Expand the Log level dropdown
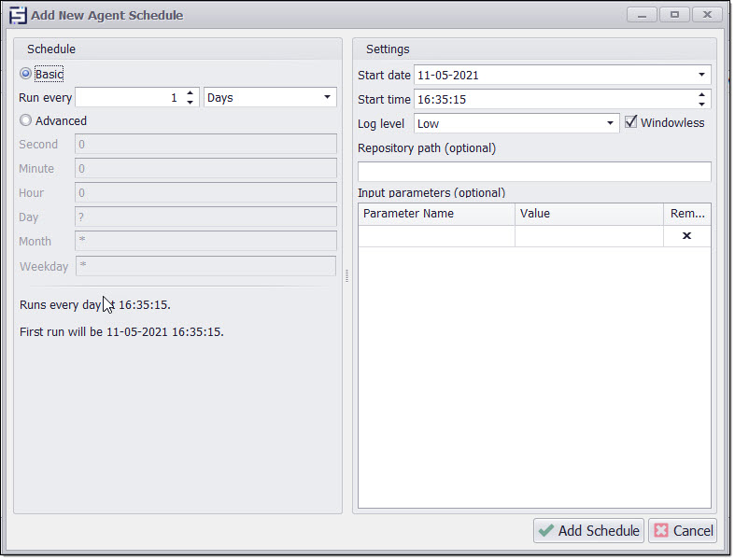This screenshot has height=560, width=735. tap(610, 123)
